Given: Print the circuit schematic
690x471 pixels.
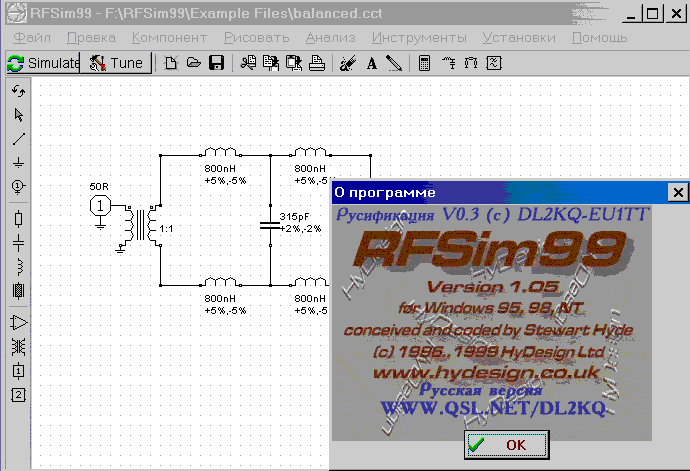Looking at the screenshot, I should click(316, 63).
